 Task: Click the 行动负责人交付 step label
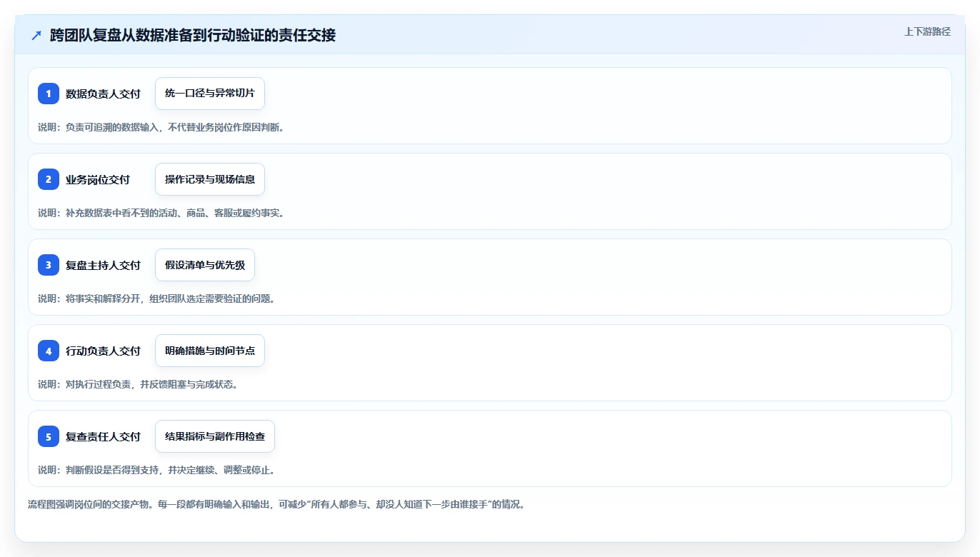pos(103,351)
